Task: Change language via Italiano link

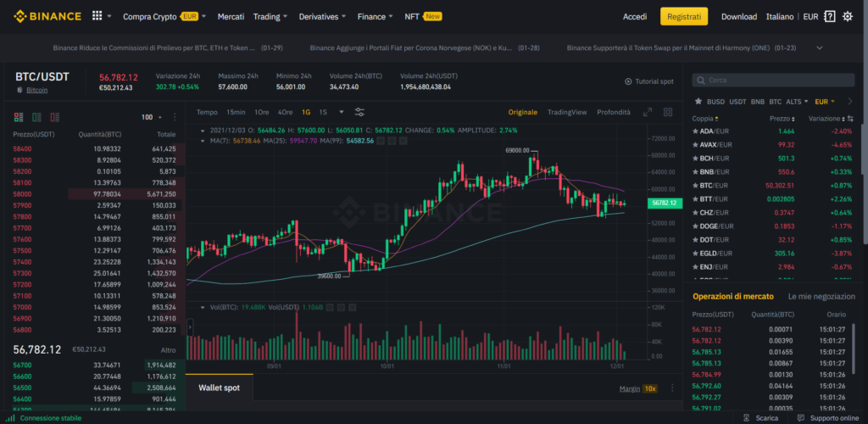Action: click(x=780, y=17)
